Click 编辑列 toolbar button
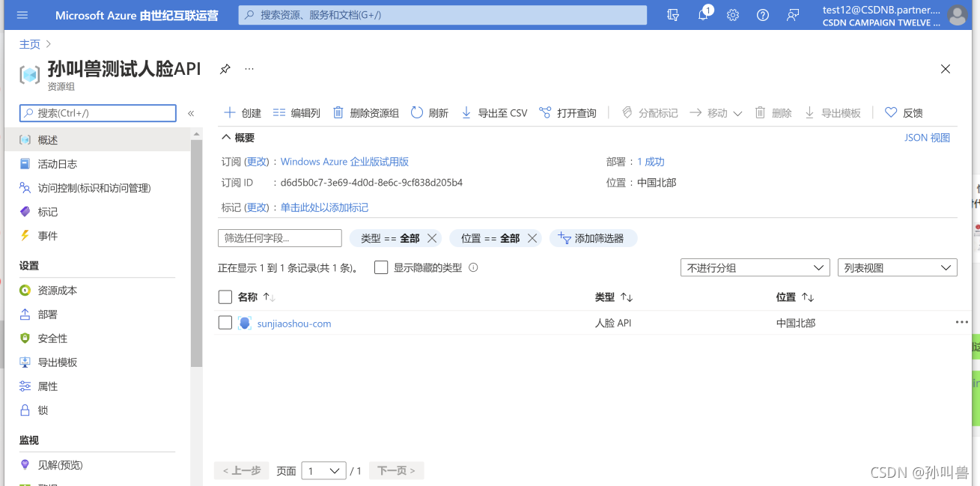This screenshot has width=980, height=486. [296, 113]
